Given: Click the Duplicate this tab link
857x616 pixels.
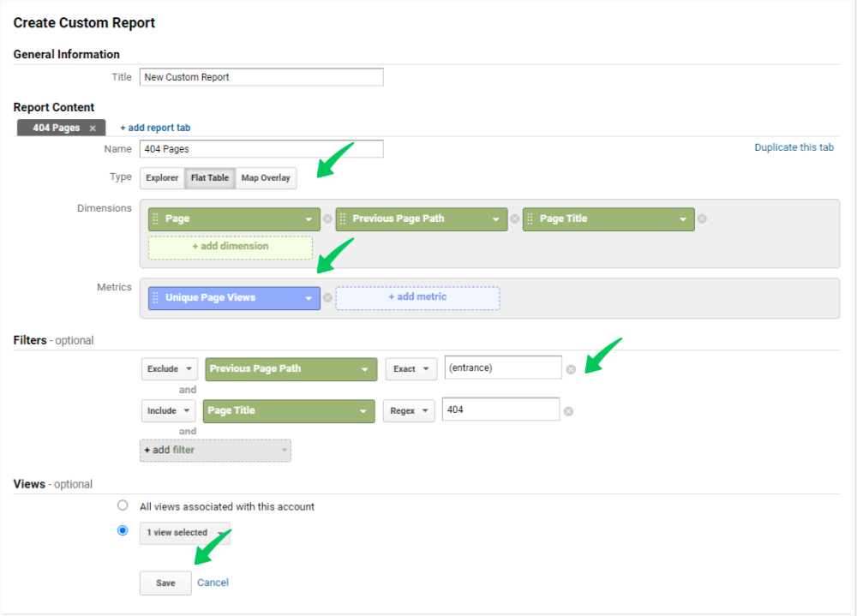Looking at the screenshot, I should click(794, 147).
